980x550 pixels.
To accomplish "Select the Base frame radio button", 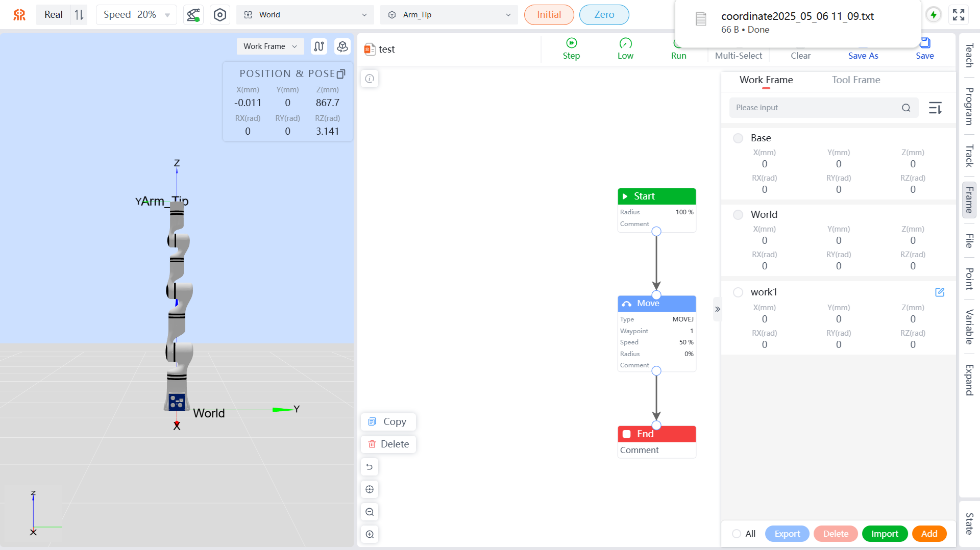I will tap(738, 138).
